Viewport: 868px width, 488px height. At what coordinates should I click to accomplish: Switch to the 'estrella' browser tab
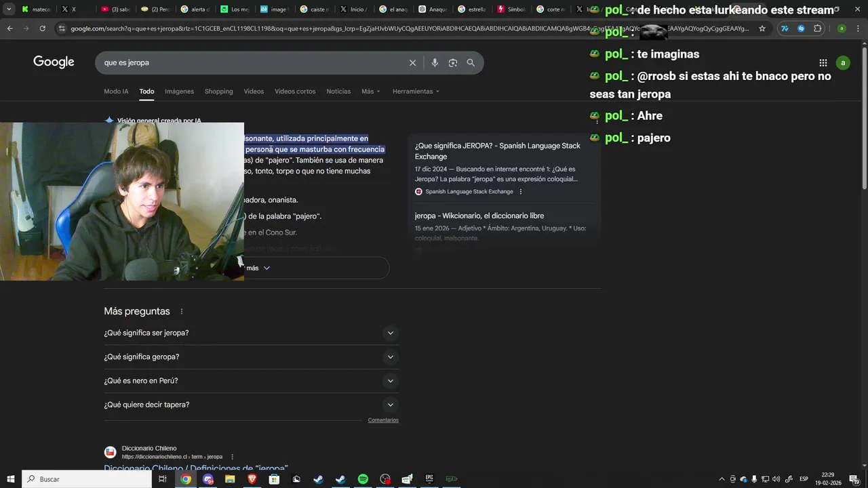coord(472,9)
